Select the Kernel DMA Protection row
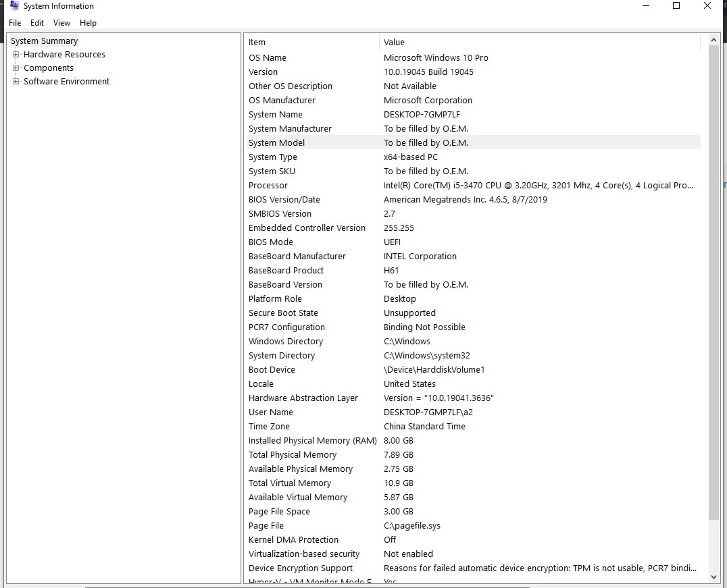Viewport: 727px width, 588px height. pos(472,540)
